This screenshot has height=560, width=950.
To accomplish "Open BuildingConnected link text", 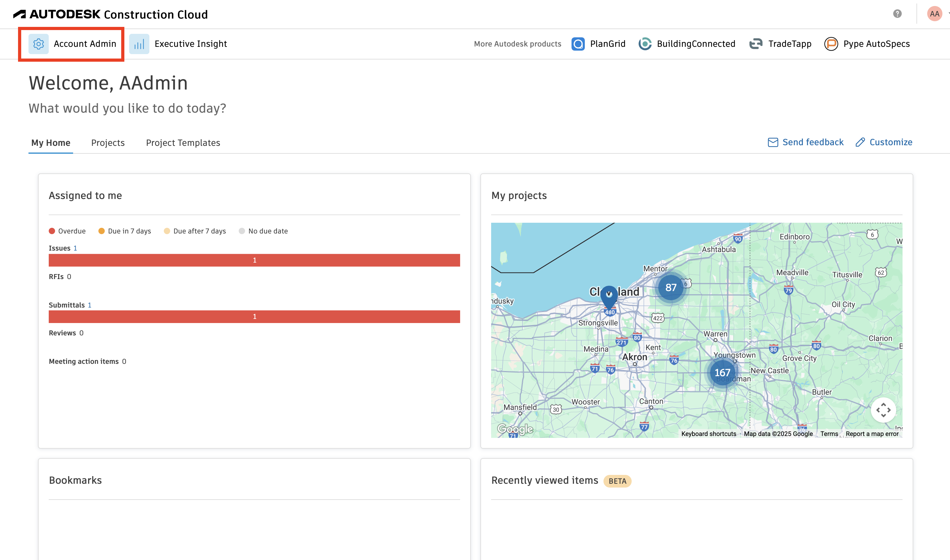I will [x=696, y=44].
